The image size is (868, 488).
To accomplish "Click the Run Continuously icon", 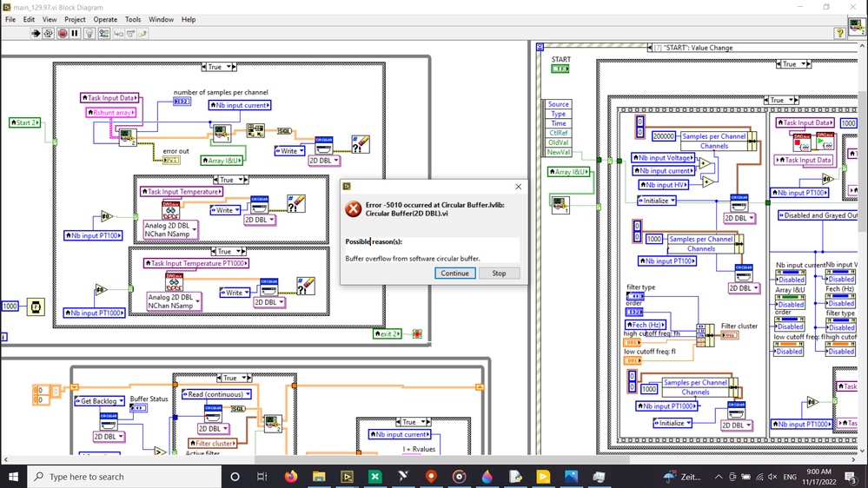I will (x=49, y=33).
